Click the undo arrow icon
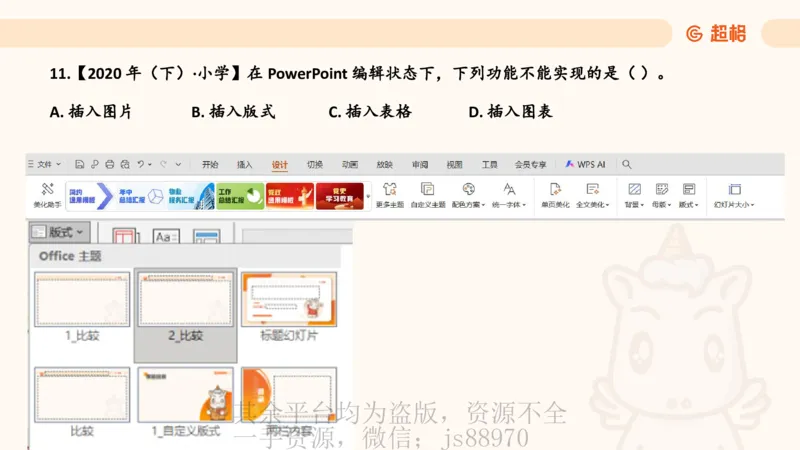 tap(140, 164)
